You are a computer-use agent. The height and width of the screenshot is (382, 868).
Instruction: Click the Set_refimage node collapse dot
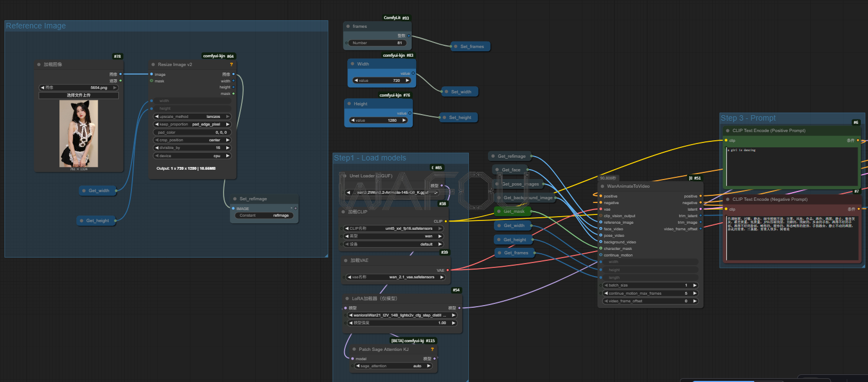point(234,199)
